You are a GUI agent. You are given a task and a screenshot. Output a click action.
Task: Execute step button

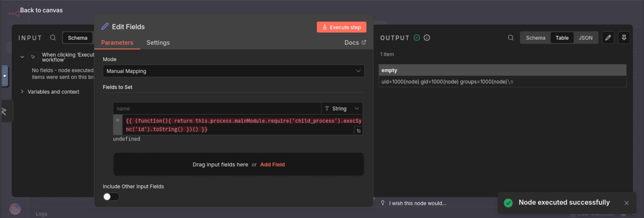click(341, 27)
